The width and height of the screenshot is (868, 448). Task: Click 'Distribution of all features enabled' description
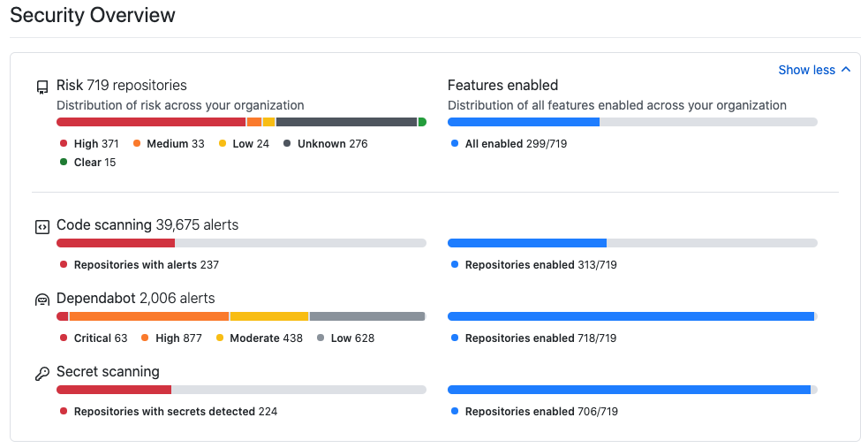click(617, 105)
